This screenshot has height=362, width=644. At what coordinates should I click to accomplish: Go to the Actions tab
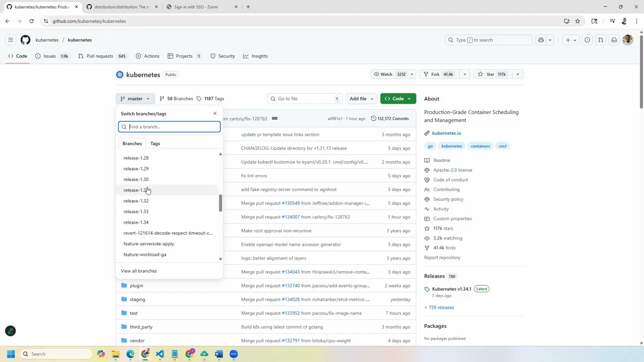[147, 56]
